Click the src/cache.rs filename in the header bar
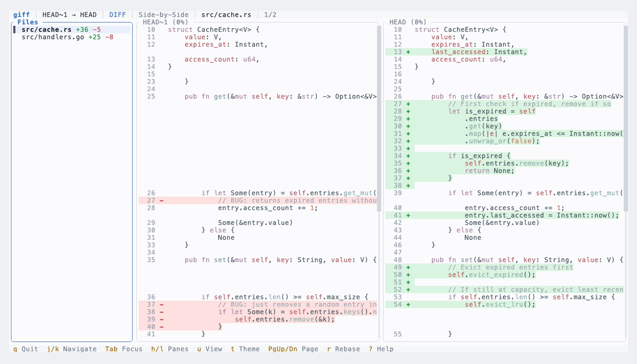Screen dimensions: 637x364 coord(226,15)
